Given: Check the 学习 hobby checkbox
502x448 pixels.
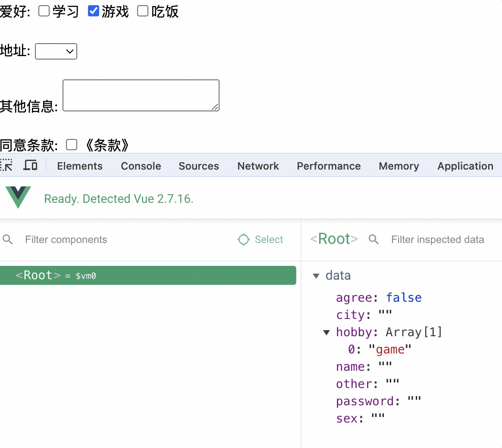Looking at the screenshot, I should 44,11.
